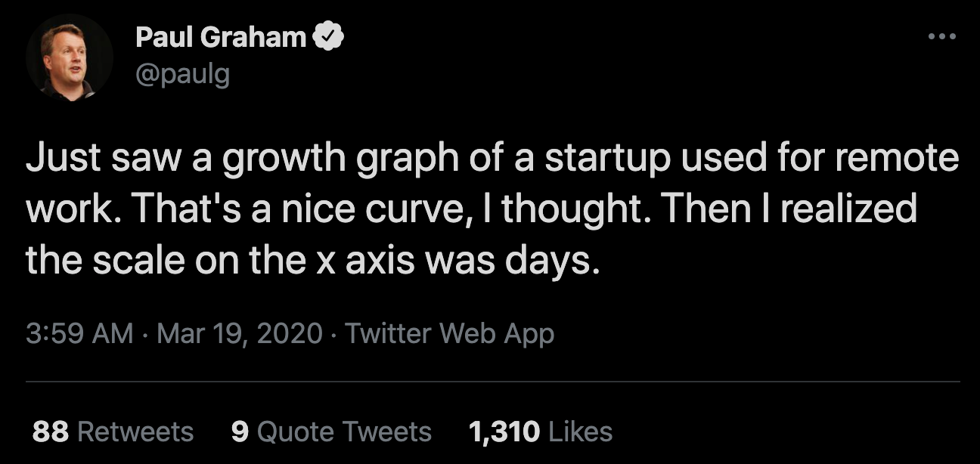Image resolution: width=980 pixels, height=464 pixels.
Task: Click the Mar 19, 2020 date
Action: pos(240,333)
